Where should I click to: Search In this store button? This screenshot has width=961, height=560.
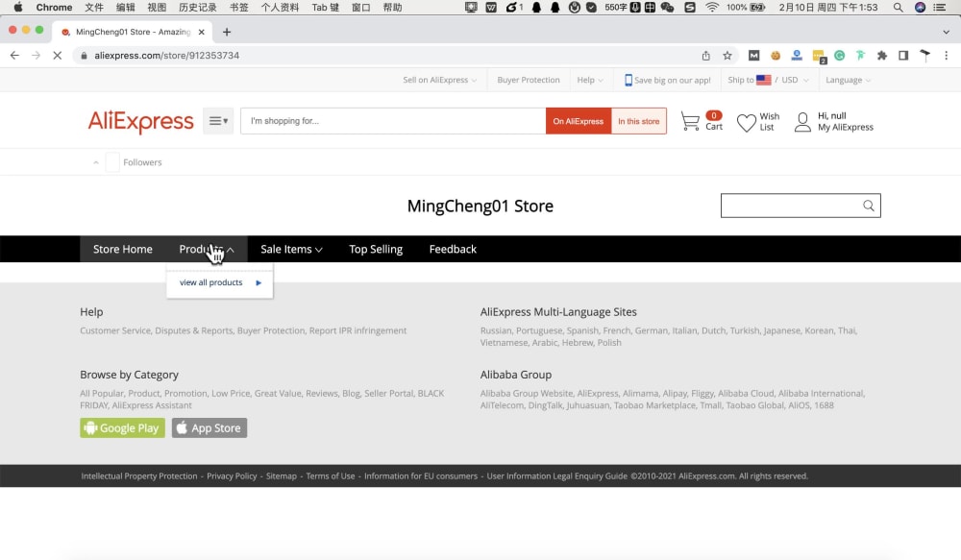coord(639,121)
